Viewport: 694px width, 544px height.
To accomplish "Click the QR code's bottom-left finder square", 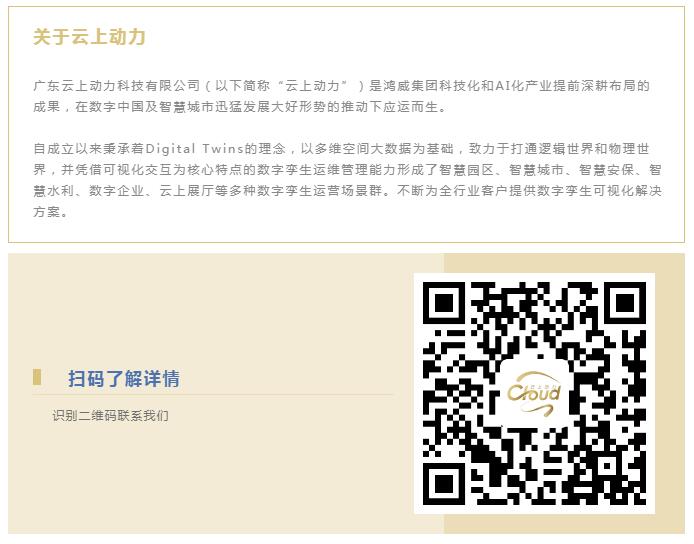I will tap(444, 484).
